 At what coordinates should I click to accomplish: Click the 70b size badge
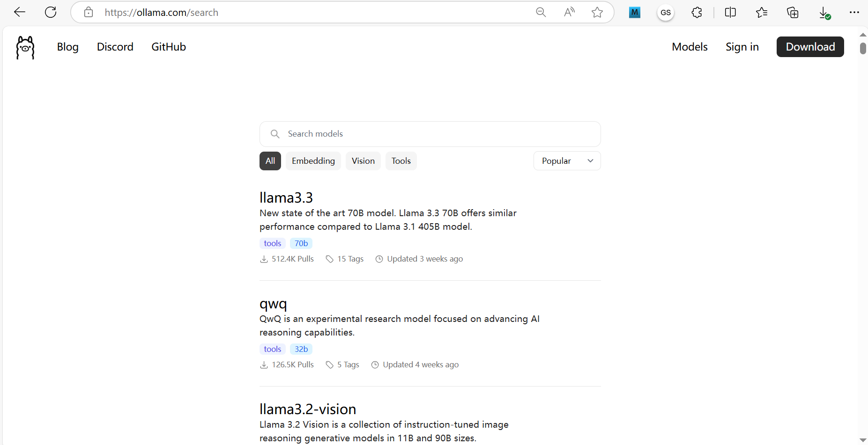point(301,243)
